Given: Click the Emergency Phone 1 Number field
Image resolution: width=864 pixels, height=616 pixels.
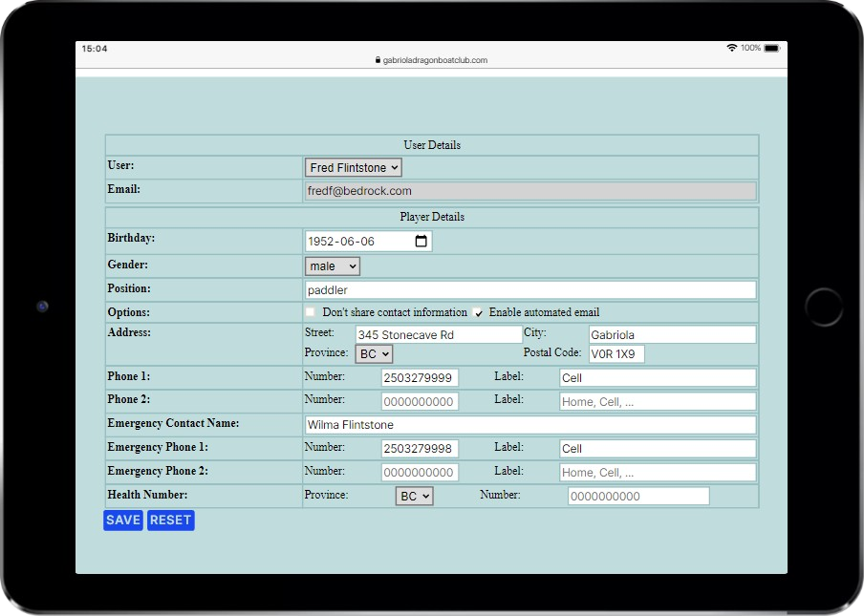Looking at the screenshot, I should pos(420,449).
